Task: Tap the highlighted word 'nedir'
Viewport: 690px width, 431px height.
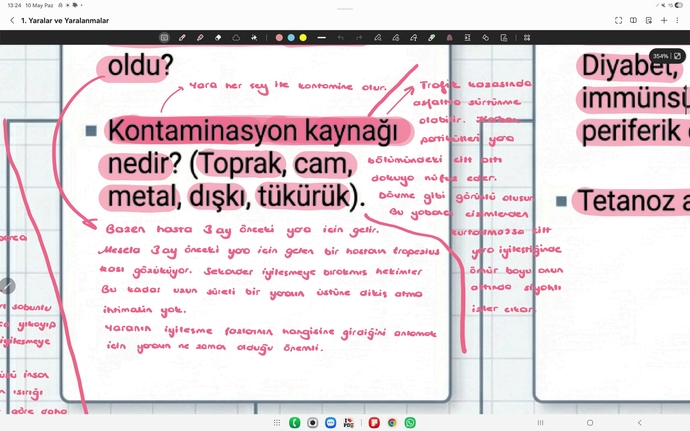Action: click(x=138, y=164)
